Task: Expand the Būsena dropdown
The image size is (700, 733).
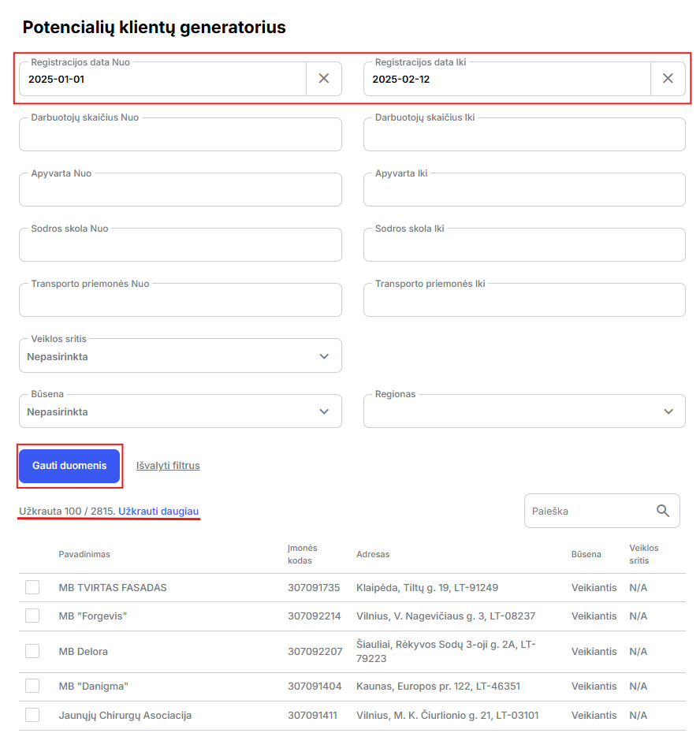Action: pos(180,411)
